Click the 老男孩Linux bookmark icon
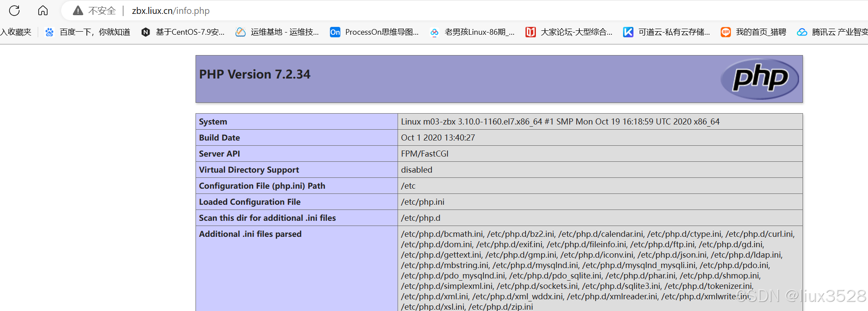 tap(434, 32)
